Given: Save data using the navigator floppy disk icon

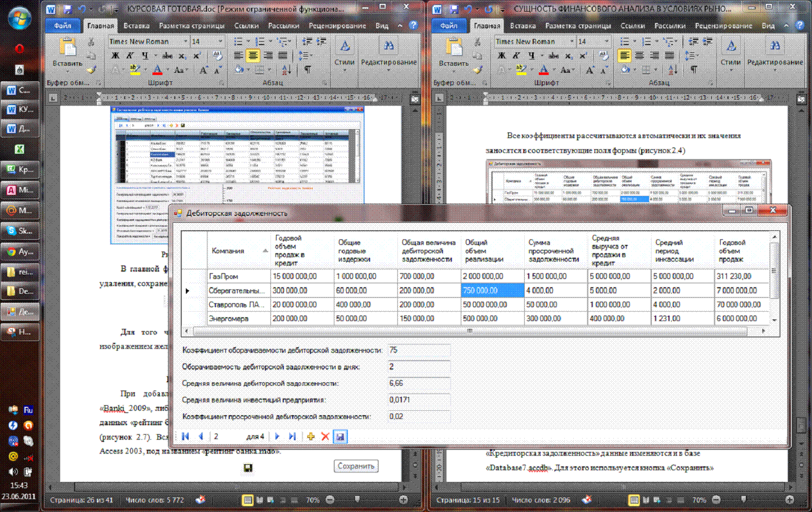Looking at the screenshot, I should (x=340, y=437).
